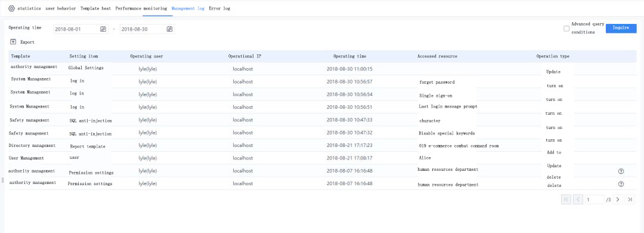
Task: Click the Add to operation type cell
Action: pos(554,152)
